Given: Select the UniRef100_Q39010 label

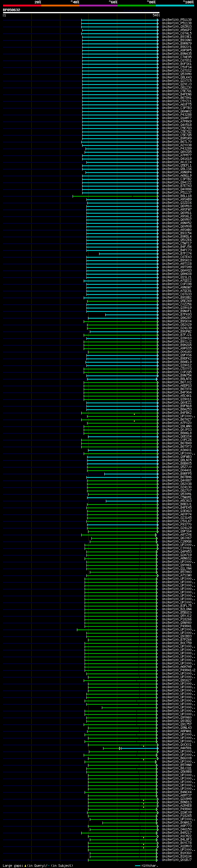Looking at the screenshot, I should 176,338.
